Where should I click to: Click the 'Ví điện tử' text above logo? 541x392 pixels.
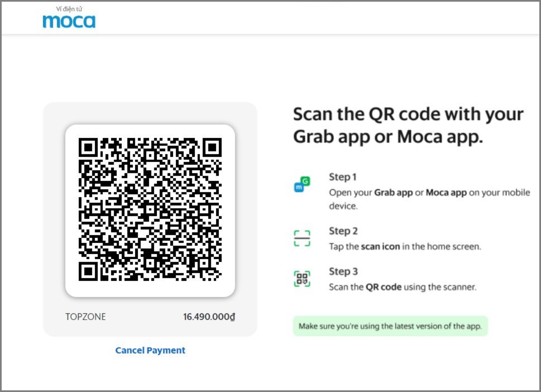point(69,9)
